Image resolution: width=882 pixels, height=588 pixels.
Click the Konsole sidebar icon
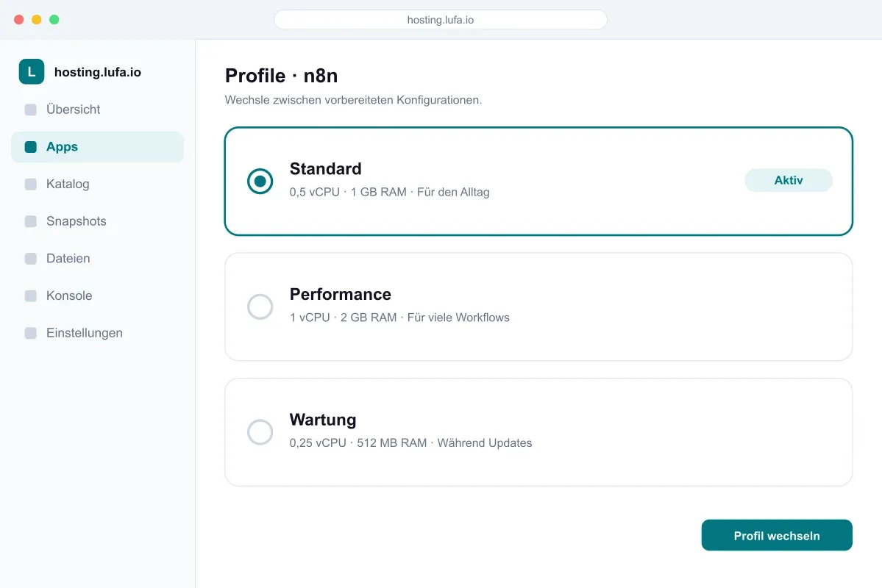tap(31, 295)
